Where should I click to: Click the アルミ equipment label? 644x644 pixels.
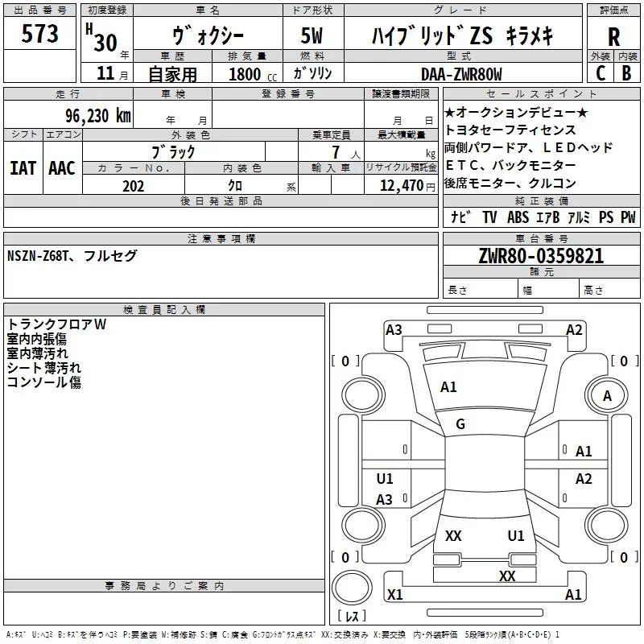click(580, 217)
